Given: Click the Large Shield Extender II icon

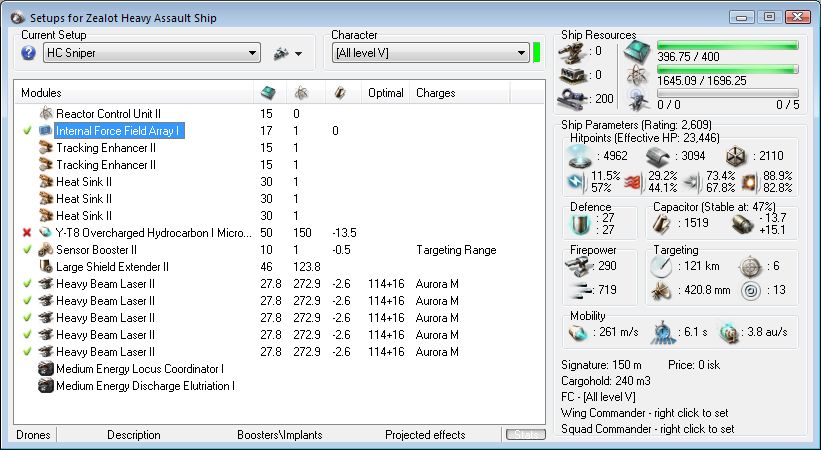Looking at the screenshot, I should click(46, 267).
